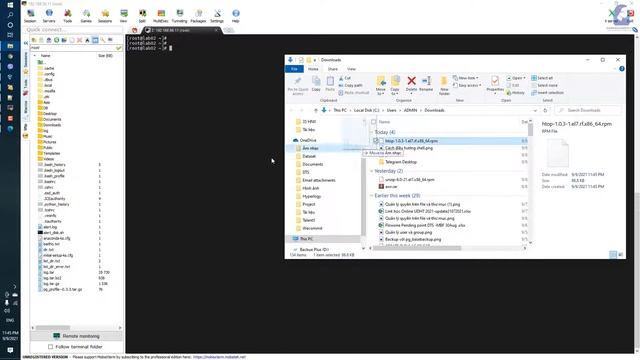Click the Games toolbar icon
Screen dimensions: 640x360
(x=86, y=16)
